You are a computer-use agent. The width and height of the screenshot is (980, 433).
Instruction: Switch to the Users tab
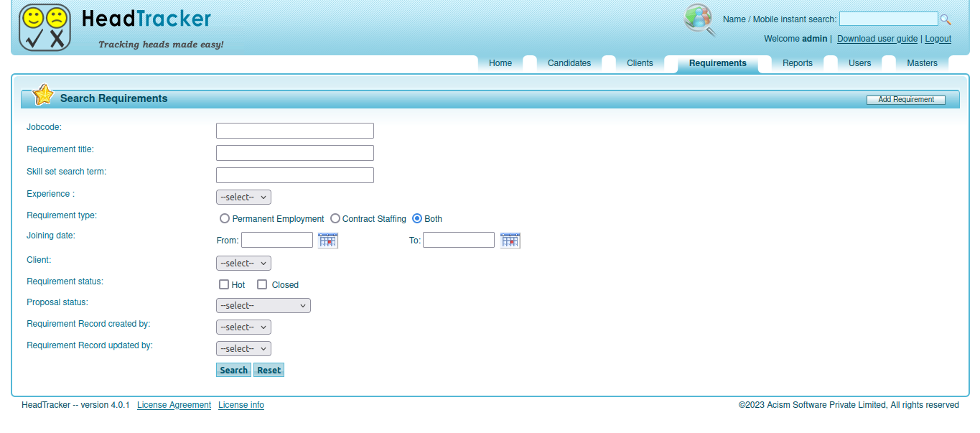coord(859,63)
